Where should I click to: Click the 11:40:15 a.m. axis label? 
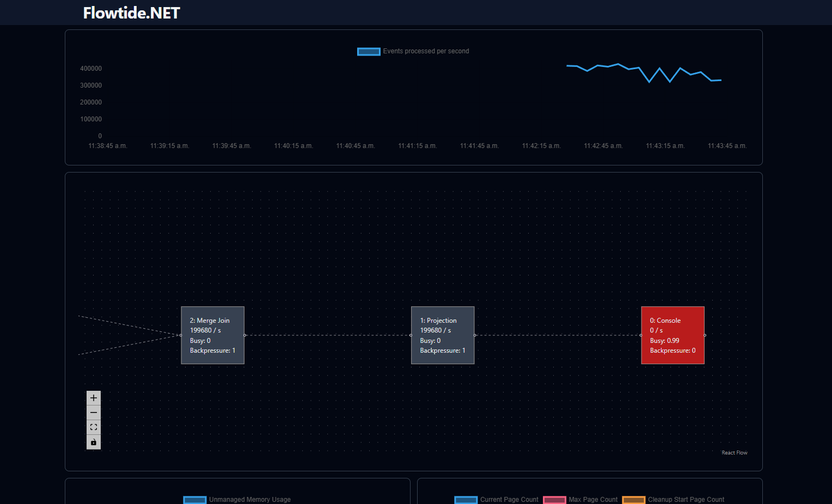click(293, 146)
